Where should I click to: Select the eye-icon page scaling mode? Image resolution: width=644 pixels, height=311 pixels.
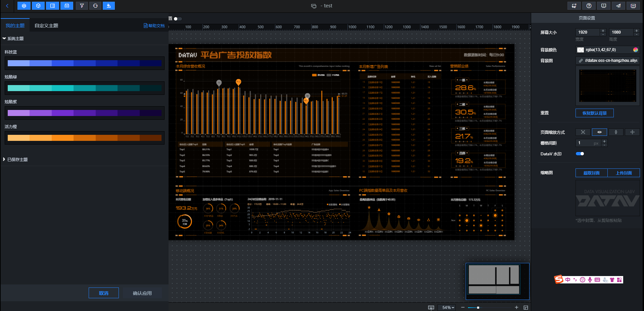tap(599, 132)
